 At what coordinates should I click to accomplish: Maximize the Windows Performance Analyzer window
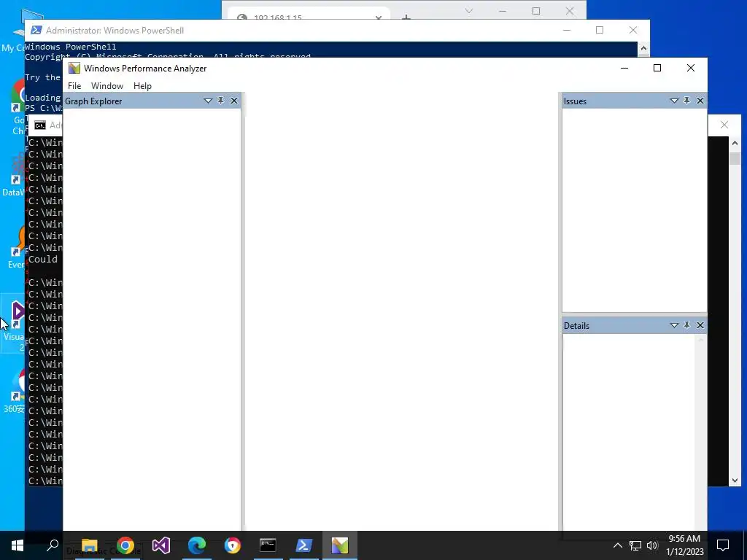click(657, 68)
